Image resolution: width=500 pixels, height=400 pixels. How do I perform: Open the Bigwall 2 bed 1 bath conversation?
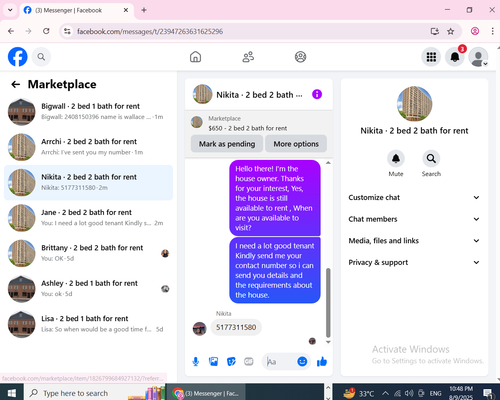coord(88,112)
